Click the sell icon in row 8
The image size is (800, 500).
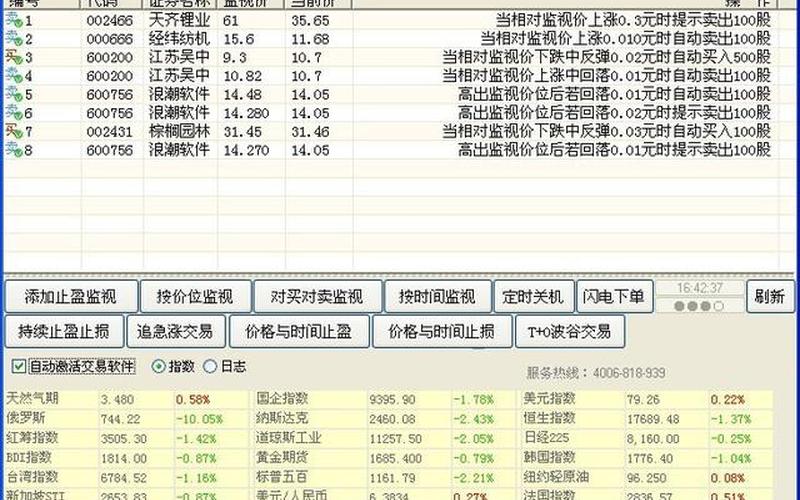14,150
